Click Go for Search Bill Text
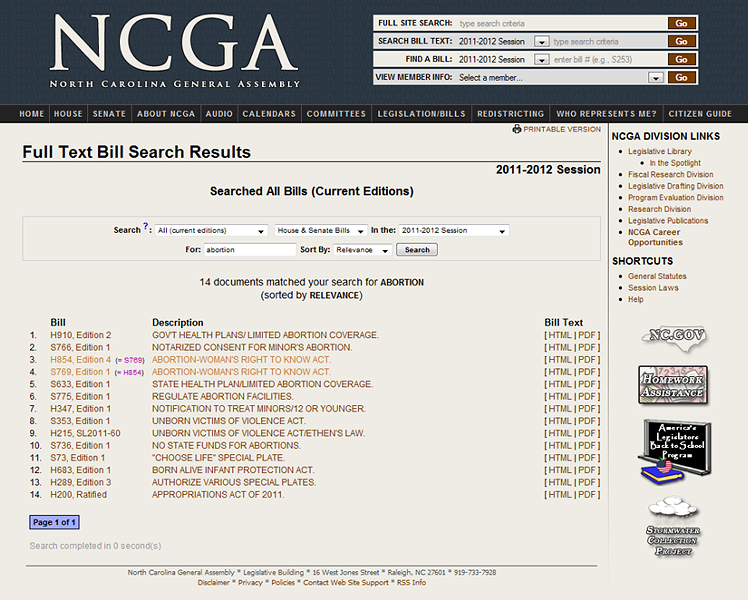748x600 pixels. 682,41
